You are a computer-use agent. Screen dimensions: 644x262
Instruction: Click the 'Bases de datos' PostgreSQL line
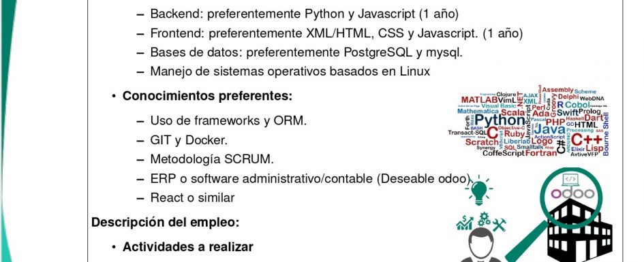coord(307,52)
